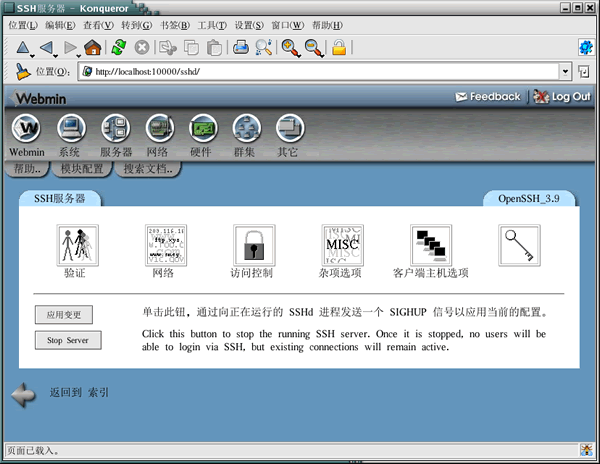
Task: Click the grey return arrow icon
Action: (24, 395)
